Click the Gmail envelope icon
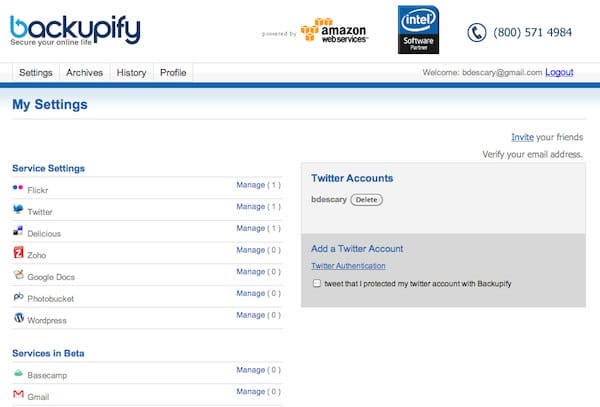 [18, 395]
